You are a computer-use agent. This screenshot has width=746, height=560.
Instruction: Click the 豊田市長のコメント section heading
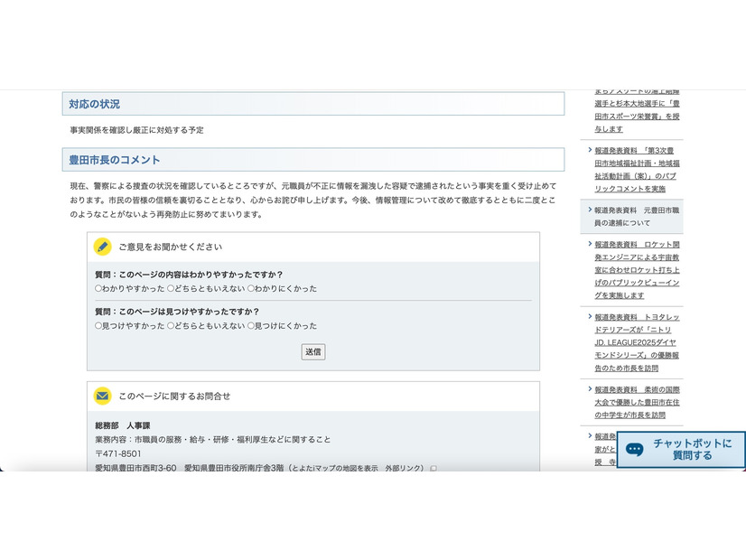click(x=115, y=160)
